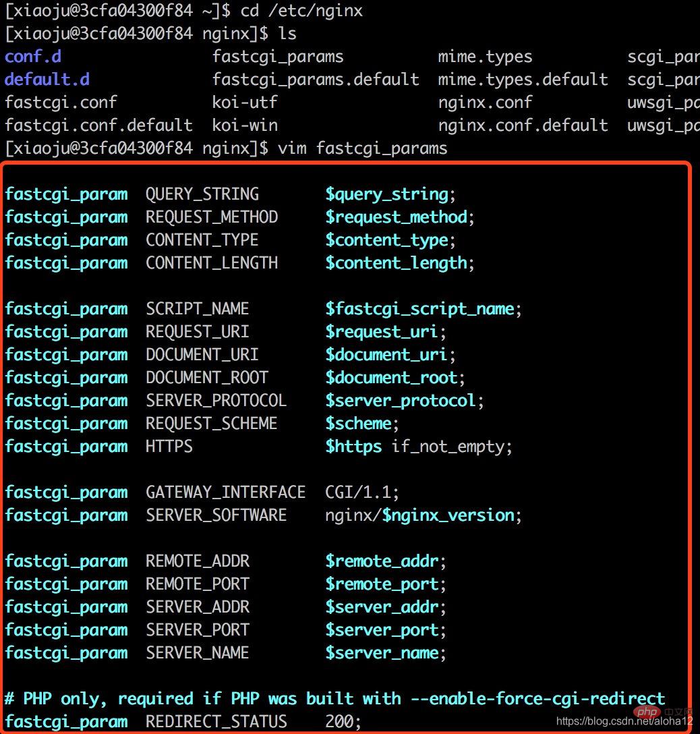Click the HTTPS parameter name

click(169, 447)
